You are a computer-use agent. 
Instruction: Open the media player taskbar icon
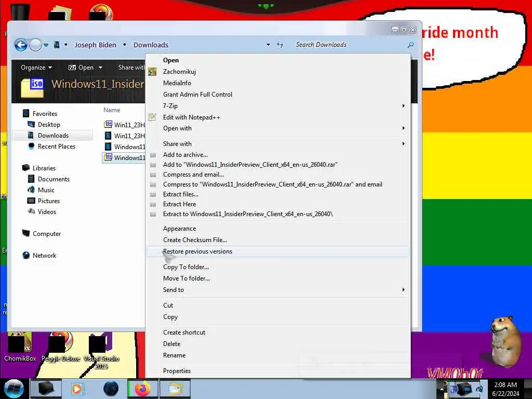77,389
